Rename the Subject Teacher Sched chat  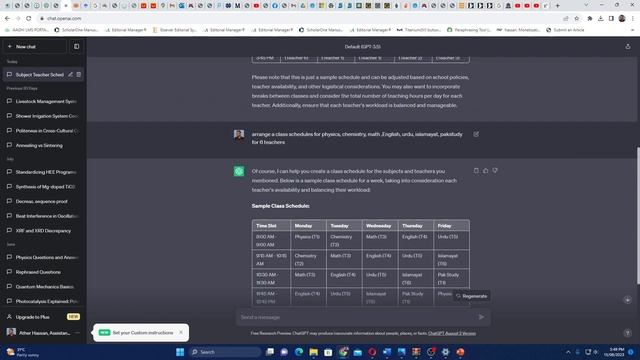point(71,75)
